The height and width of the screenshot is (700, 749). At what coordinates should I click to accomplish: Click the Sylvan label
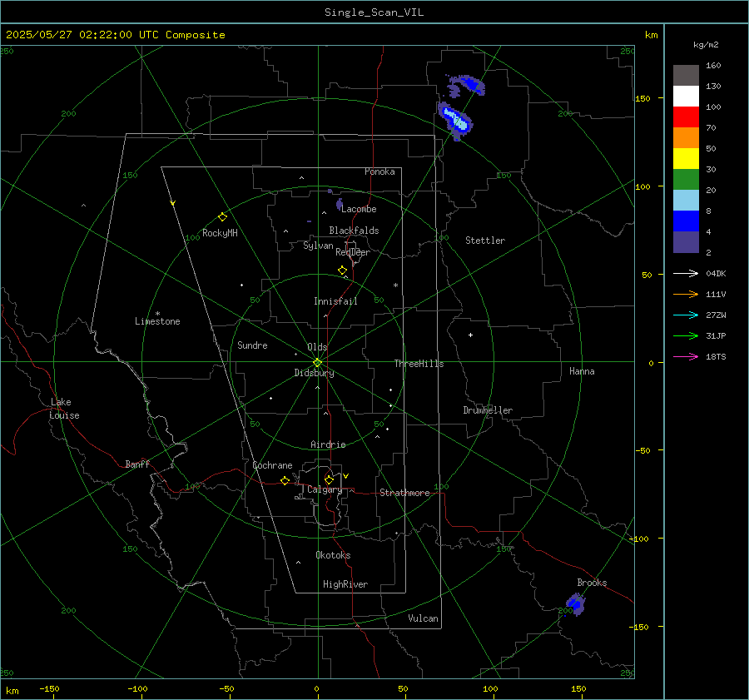(x=318, y=246)
